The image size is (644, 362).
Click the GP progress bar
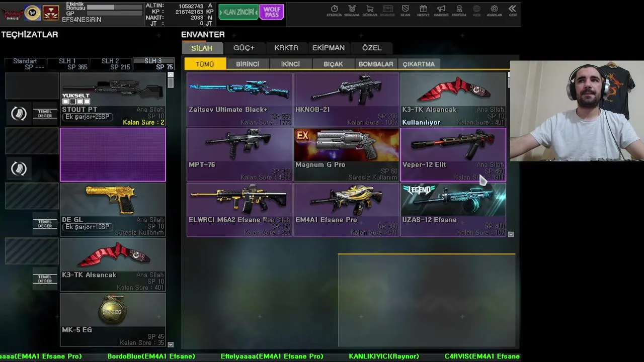[x=115, y=14]
